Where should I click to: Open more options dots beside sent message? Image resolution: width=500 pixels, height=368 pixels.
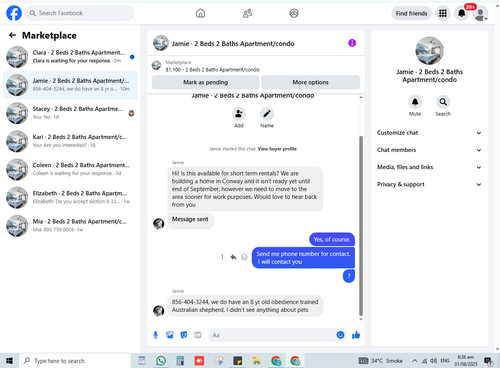[x=222, y=257]
